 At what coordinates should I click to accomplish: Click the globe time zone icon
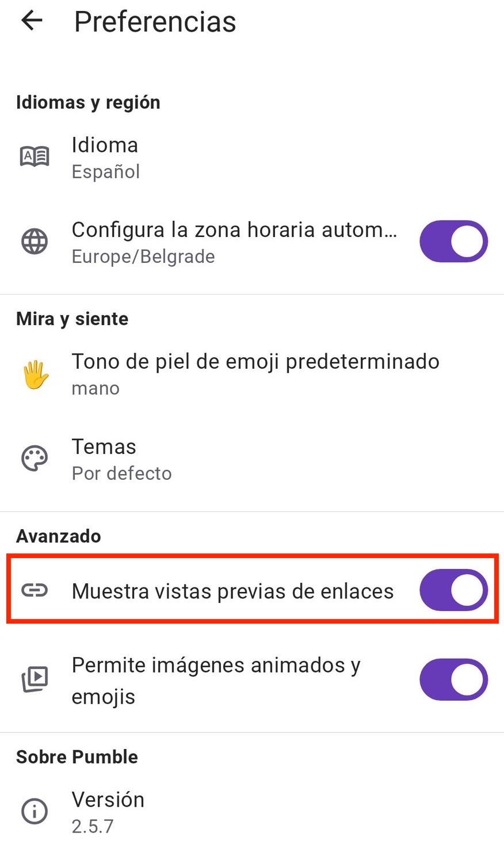(x=35, y=242)
